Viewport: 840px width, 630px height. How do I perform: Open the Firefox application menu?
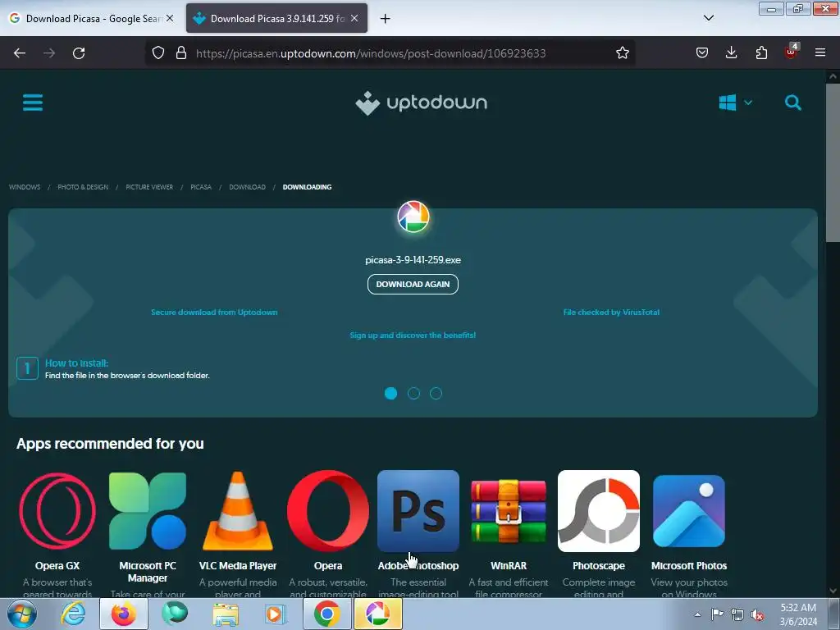click(820, 52)
